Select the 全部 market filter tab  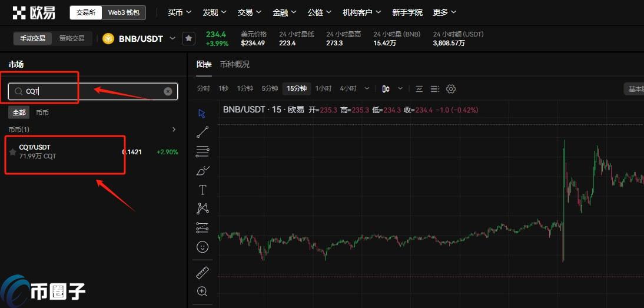click(x=19, y=112)
